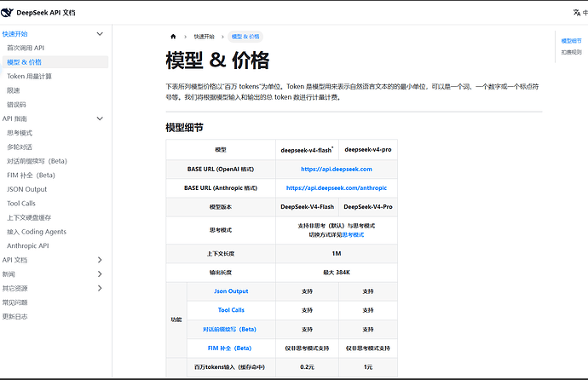This screenshot has width=588, height=380.
Task: Click 模型 & 价格 breadcrumb pill
Action: pos(245,37)
